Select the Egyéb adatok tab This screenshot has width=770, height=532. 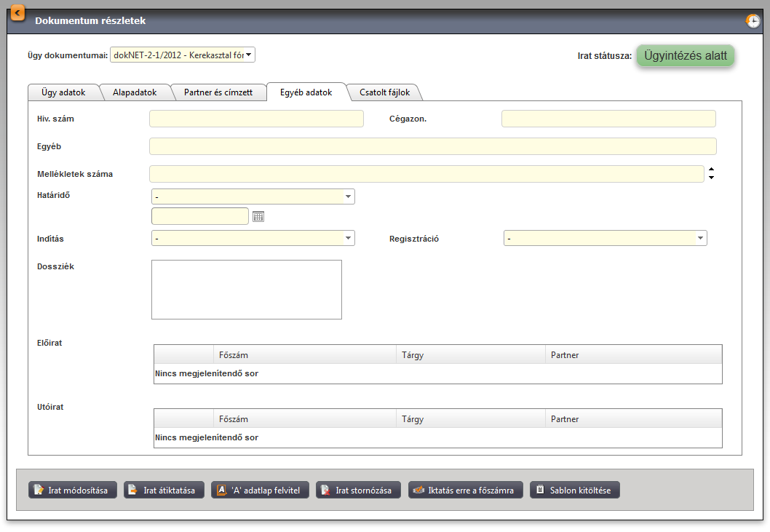(x=306, y=92)
